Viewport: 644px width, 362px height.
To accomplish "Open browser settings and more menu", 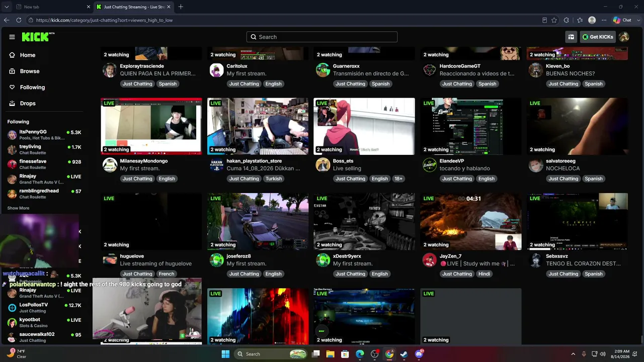I will pyautogui.click(x=604, y=20).
